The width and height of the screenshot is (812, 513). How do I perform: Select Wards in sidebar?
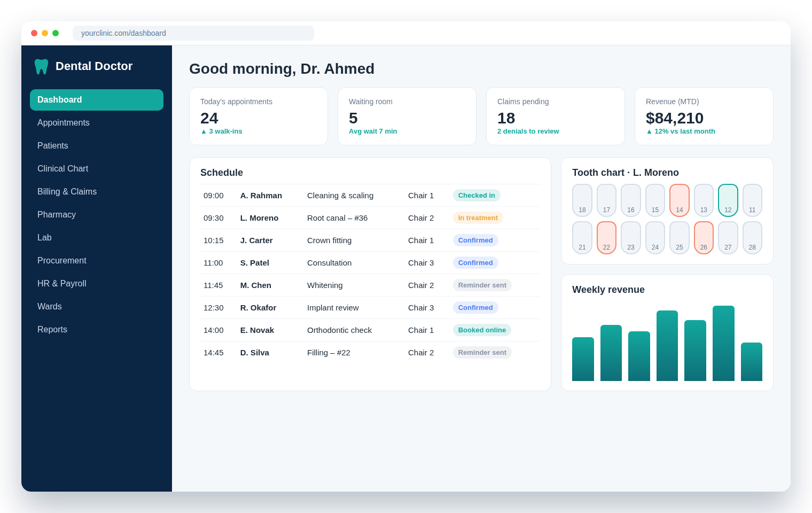coord(97,307)
